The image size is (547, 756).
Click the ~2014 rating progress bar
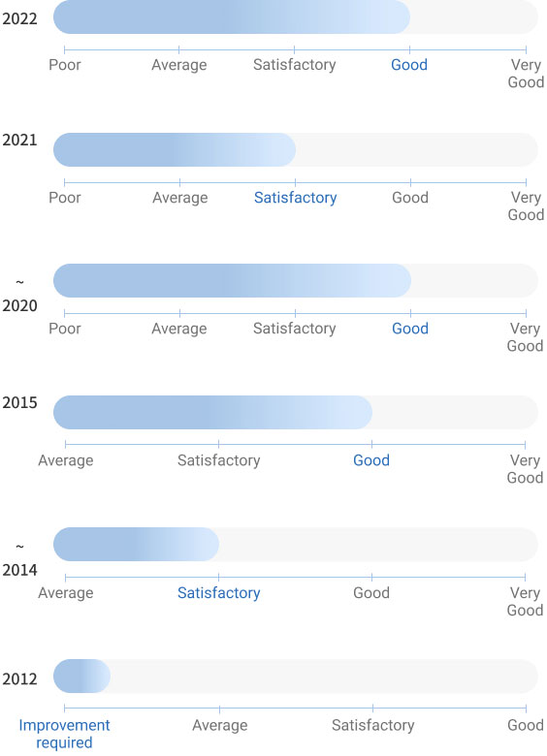(x=296, y=544)
